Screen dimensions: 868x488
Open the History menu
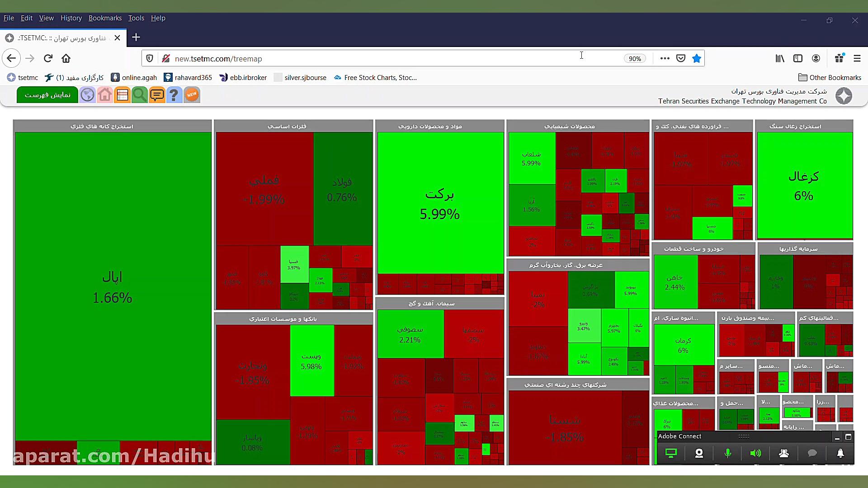pos(71,18)
